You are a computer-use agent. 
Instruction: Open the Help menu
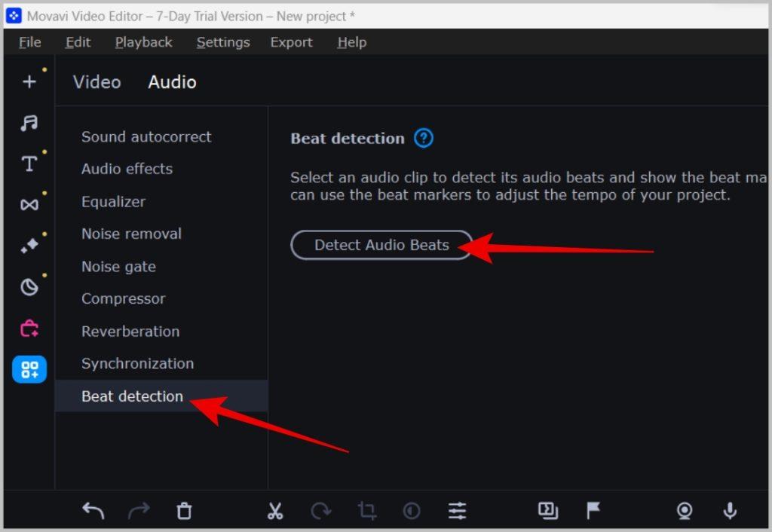point(352,42)
